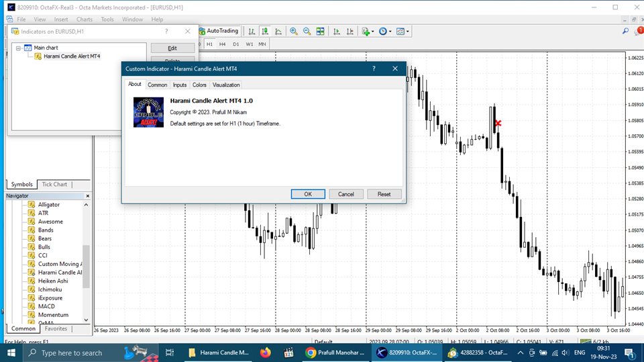This screenshot has height=362, width=644.
Task: Close the Navigator panel
Action: click(87, 196)
